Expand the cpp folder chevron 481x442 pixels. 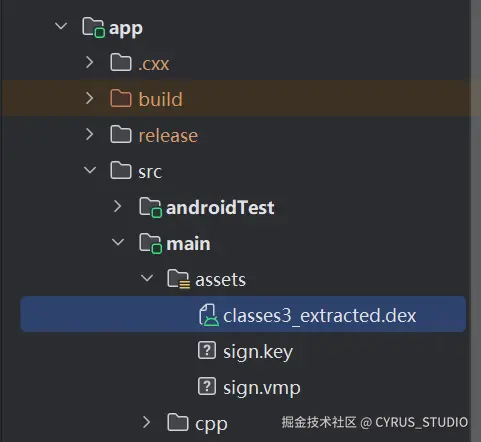point(146,422)
